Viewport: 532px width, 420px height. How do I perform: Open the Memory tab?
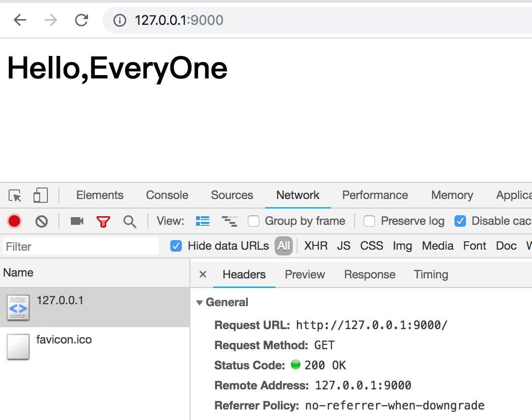point(452,196)
